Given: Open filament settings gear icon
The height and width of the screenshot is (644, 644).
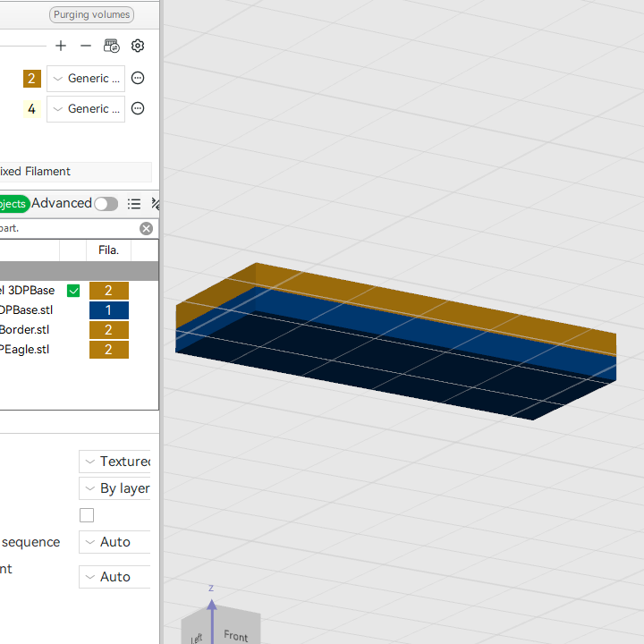Looking at the screenshot, I should [x=138, y=46].
